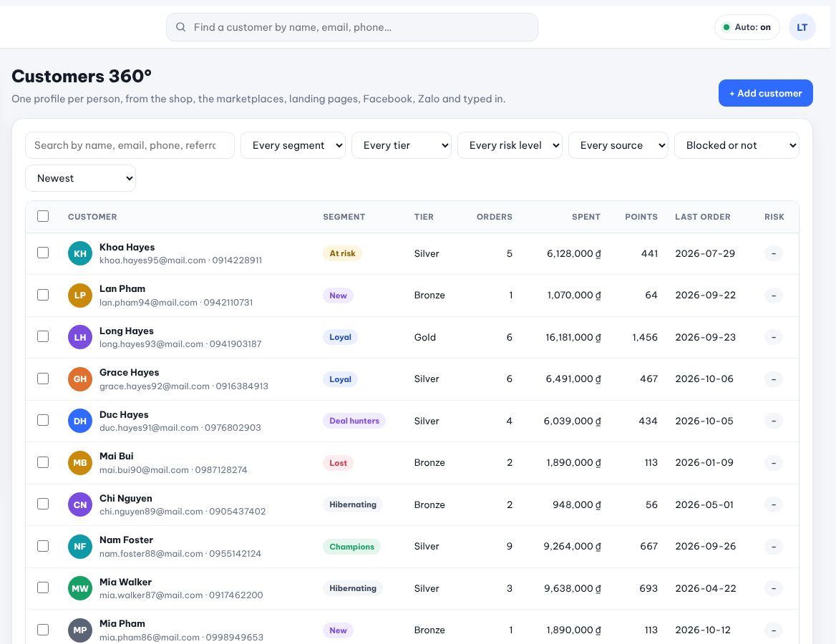This screenshot has width=836, height=644.
Task: Click Khoa Hayes KH avatar
Action: [80, 253]
